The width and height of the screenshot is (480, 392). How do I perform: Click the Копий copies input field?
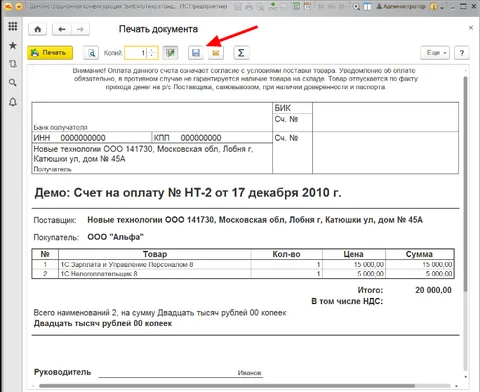(136, 53)
